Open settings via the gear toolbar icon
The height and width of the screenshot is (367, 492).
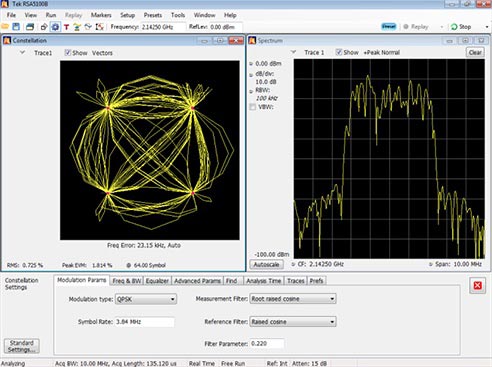(x=55, y=27)
